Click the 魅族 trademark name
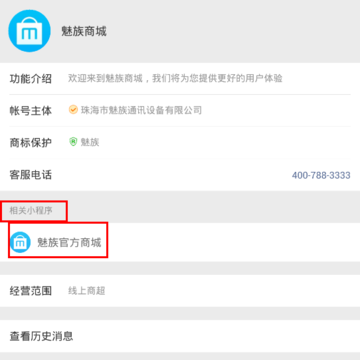This screenshot has height=360, width=360. coord(90,142)
